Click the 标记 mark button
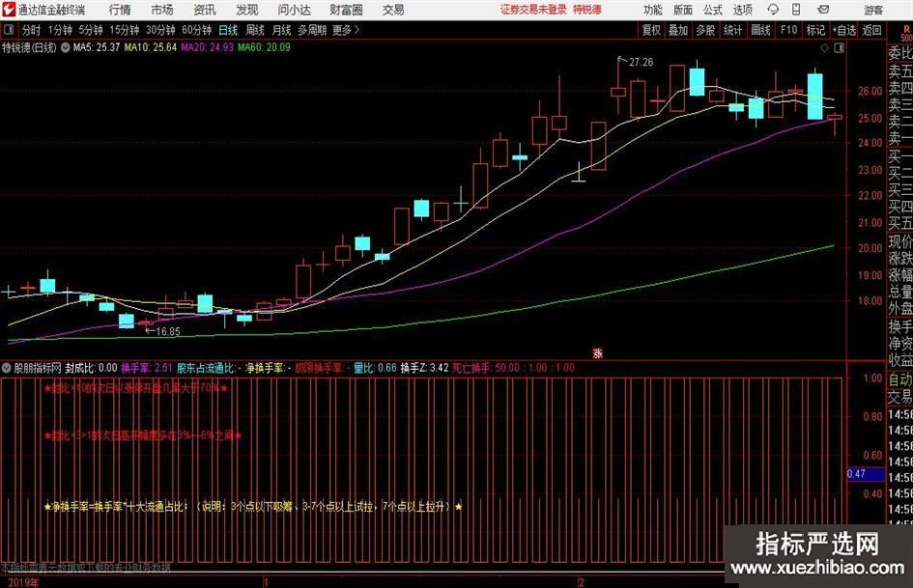Screen dimensions: 913x588 click(815, 30)
